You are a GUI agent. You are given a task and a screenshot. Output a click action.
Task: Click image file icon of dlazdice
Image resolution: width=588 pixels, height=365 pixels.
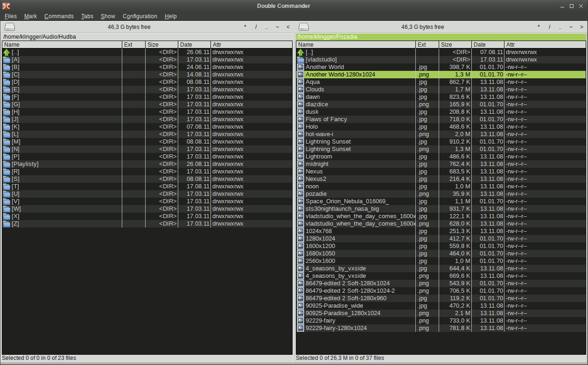pyautogui.click(x=301, y=104)
